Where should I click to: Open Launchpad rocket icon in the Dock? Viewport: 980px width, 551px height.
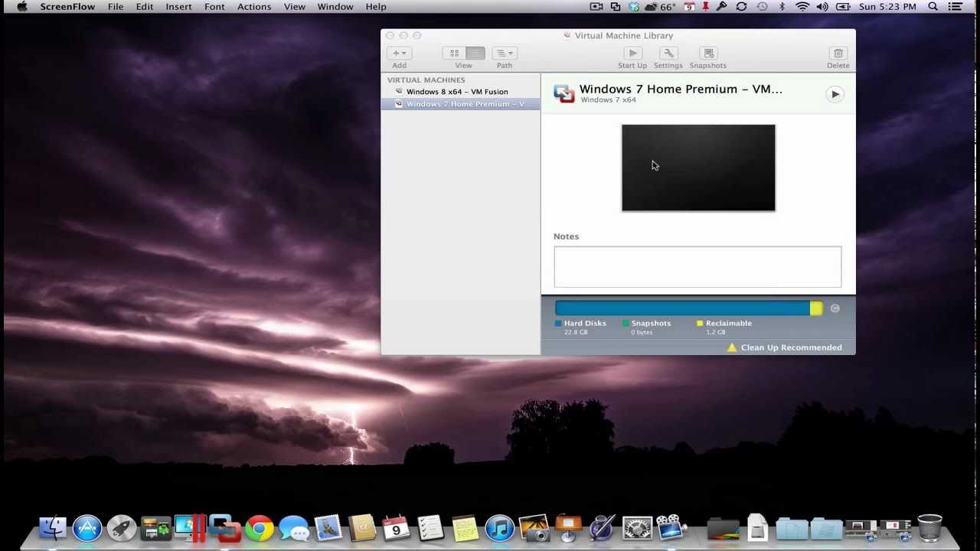click(122, 528)
